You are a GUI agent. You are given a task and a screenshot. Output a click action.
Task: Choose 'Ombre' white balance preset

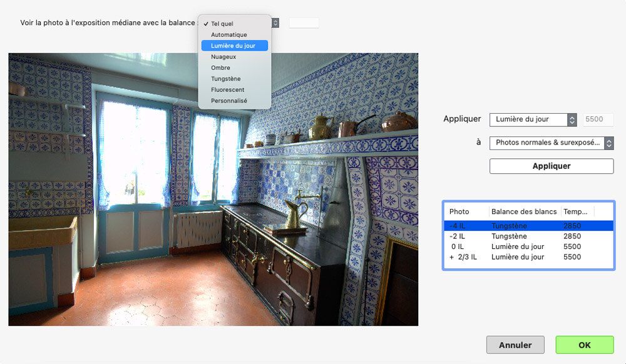pos(220,68)
